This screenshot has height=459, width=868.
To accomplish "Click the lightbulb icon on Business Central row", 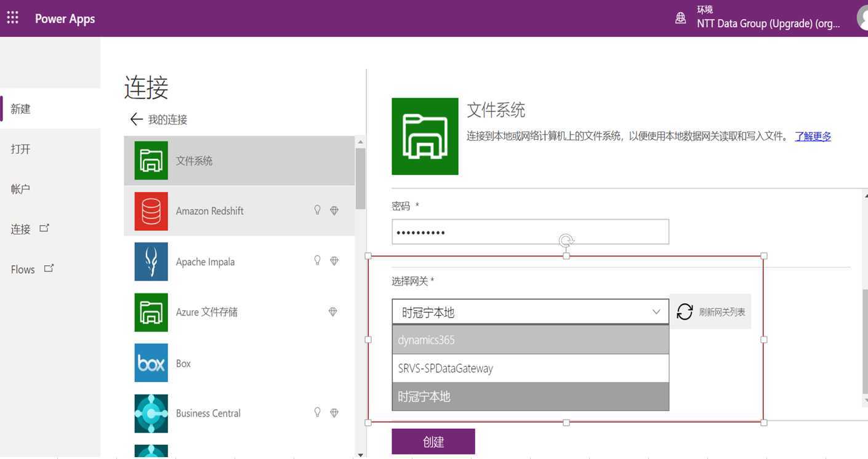I will 318,412.
